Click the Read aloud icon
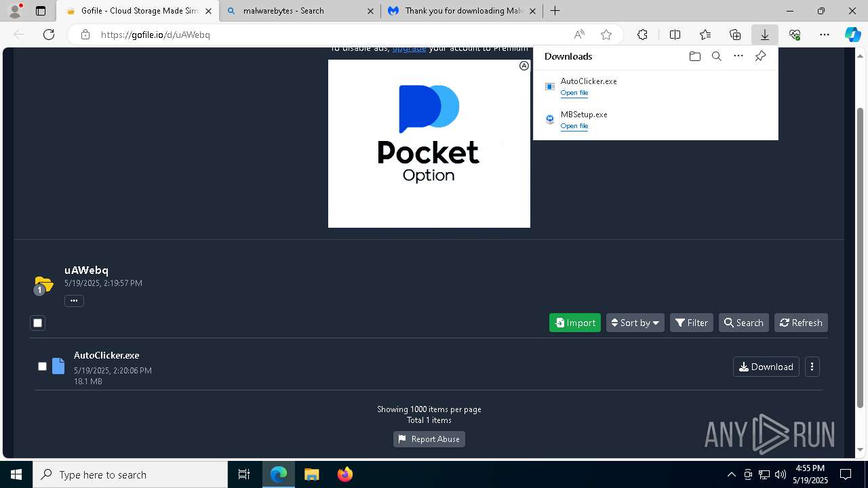This screenshot has width=868, height=488. (x=579, y=35)
